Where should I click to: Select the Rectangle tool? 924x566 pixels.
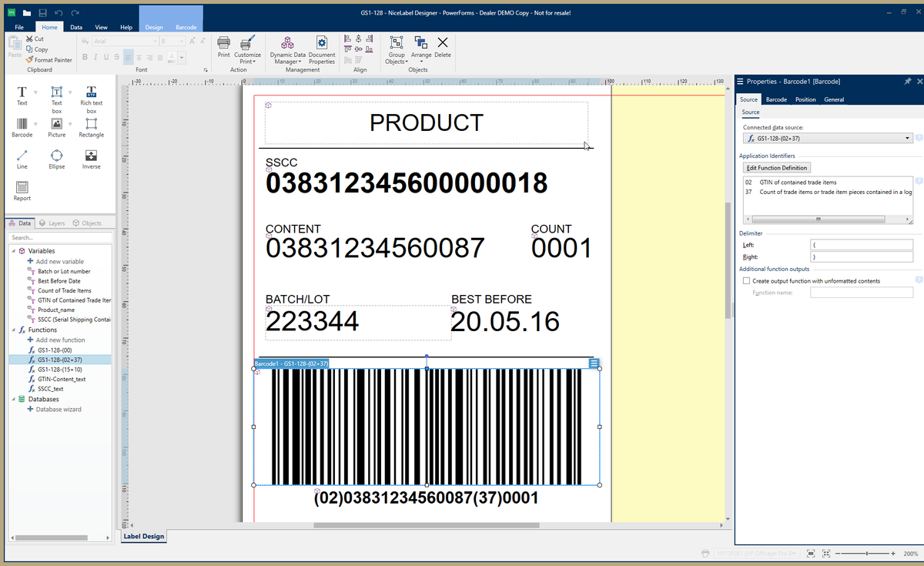(x=91, y=128)
